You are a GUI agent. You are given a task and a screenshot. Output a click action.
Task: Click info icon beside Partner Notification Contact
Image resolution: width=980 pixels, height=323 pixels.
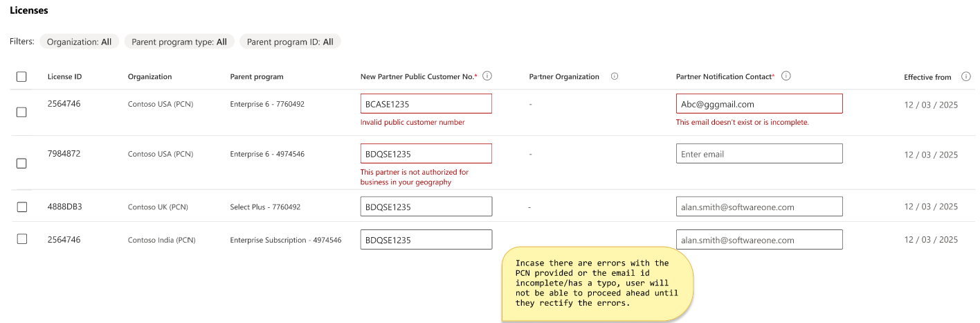[x=786, y=76]
